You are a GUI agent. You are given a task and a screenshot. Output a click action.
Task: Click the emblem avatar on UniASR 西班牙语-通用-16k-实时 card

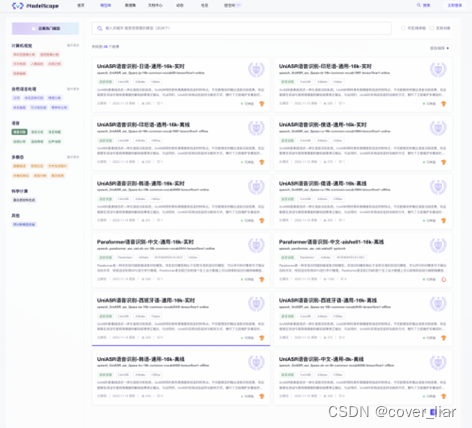[256, 304]
